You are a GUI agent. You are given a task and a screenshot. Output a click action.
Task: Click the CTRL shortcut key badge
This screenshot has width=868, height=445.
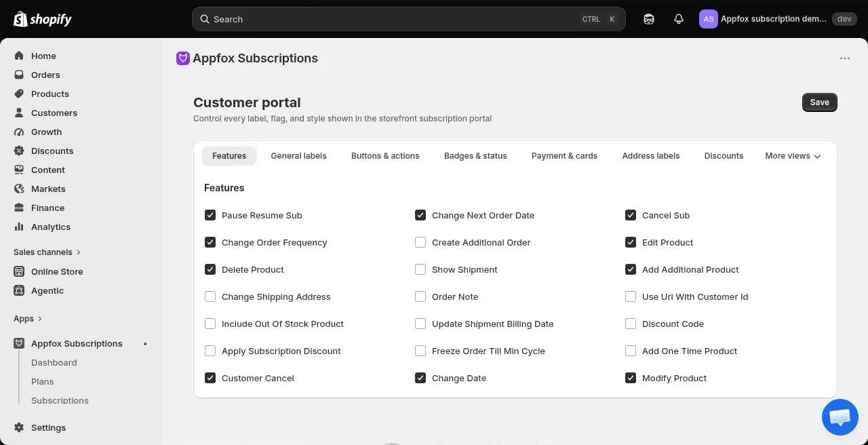(x=591, y=19)
